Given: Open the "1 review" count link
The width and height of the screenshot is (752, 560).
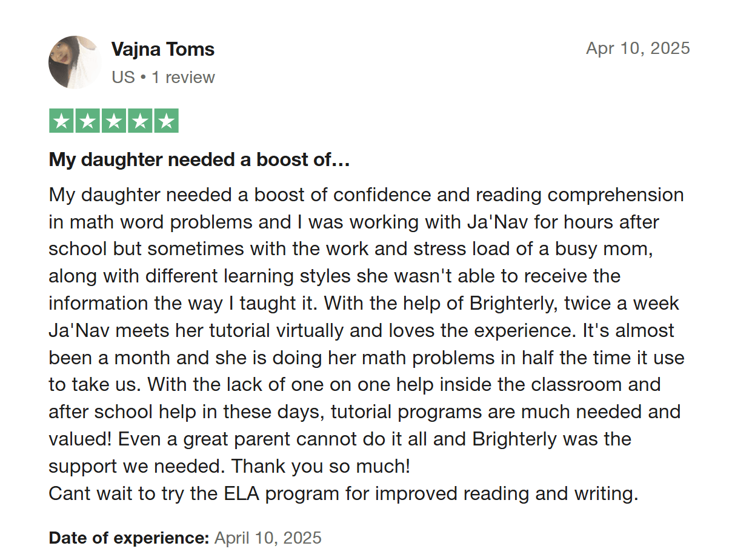Looking at the screenshot, I should tap(183, 78).
